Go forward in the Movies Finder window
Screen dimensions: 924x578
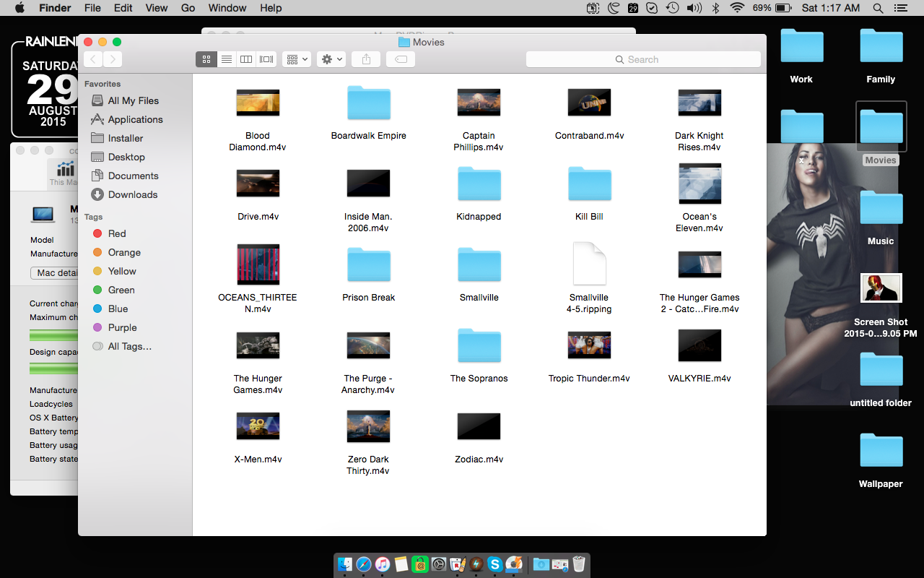click(x=113, y=59)
